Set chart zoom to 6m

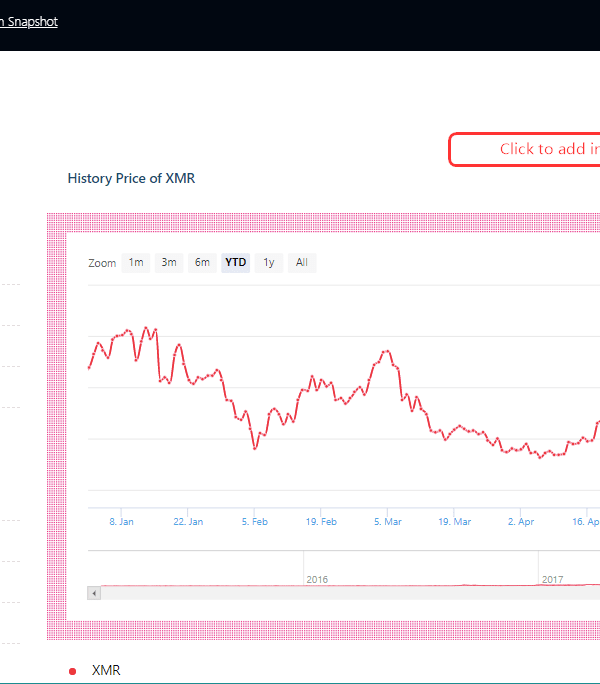(x=202, y=263)
